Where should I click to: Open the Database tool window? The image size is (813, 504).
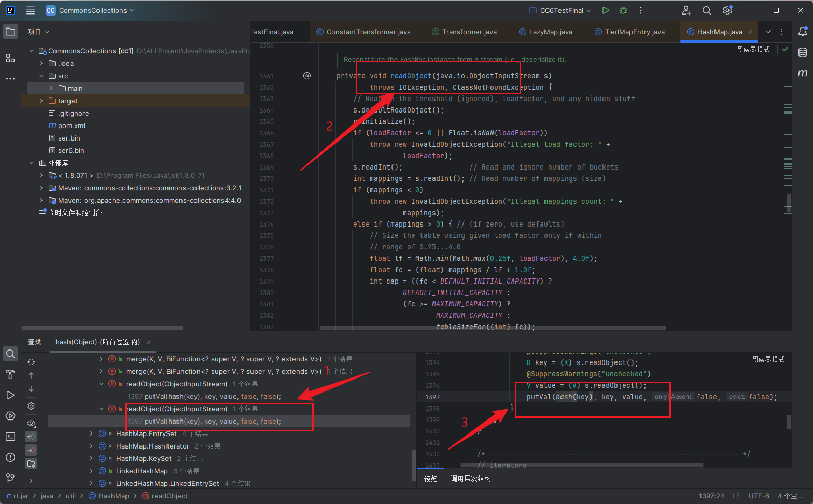803,52
